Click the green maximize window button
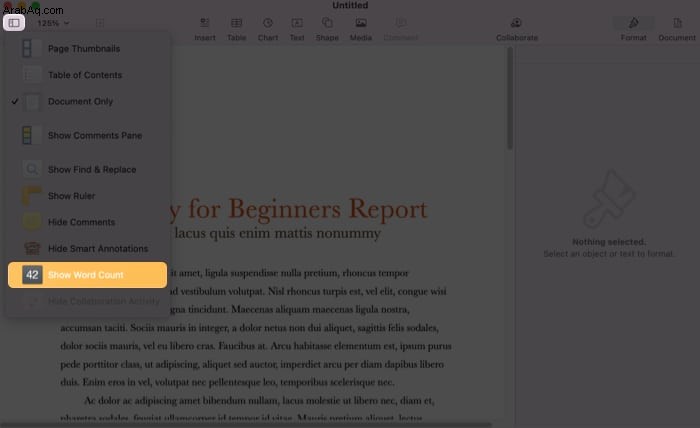 point(36,4)
